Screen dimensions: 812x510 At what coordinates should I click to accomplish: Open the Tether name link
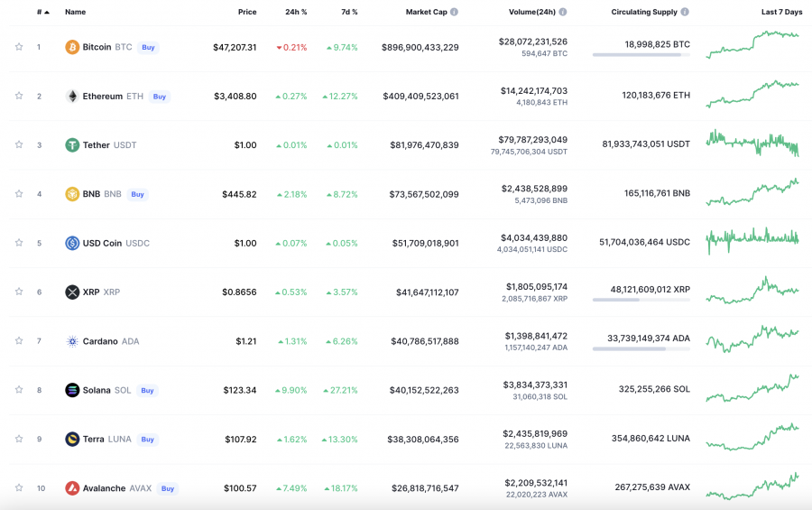[97, 145]
